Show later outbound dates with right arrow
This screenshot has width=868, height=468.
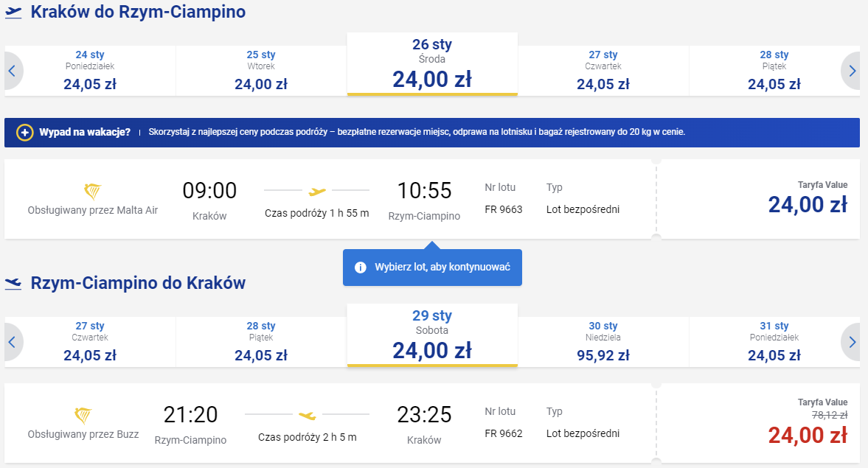[x=852, y=71]
